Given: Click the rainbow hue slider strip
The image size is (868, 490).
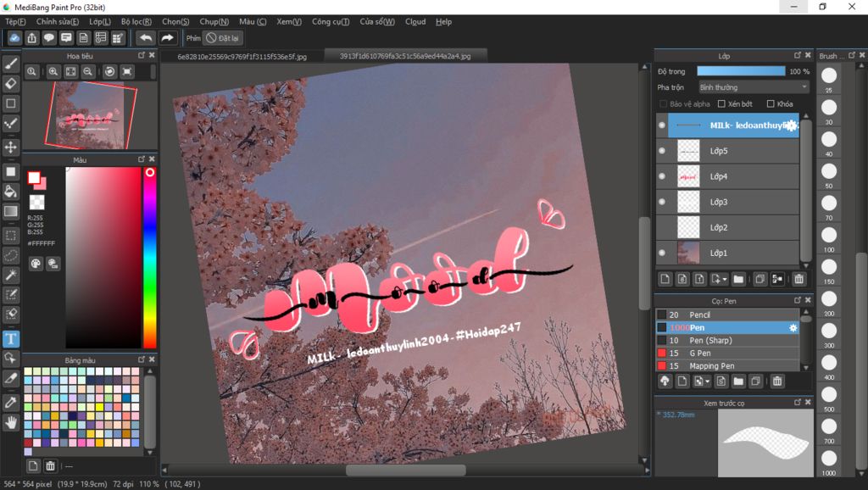Looking at the screenshot, I should [x=149, y=258].
